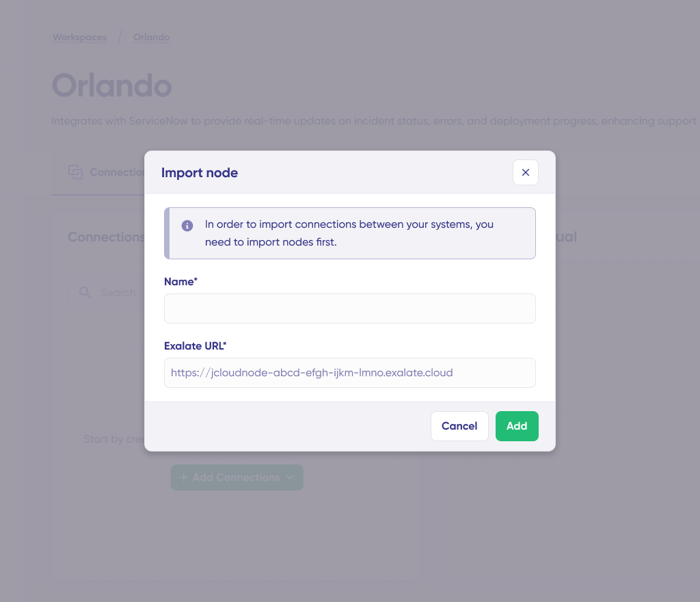Click the Exalate URL input field
This screenshot has height=602, width=700.
(349, 373)
